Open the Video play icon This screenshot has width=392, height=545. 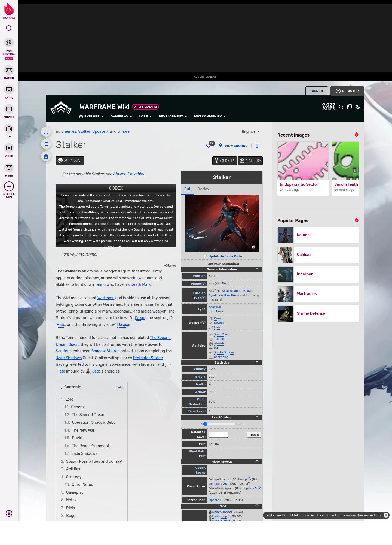[x=9, y=148]
